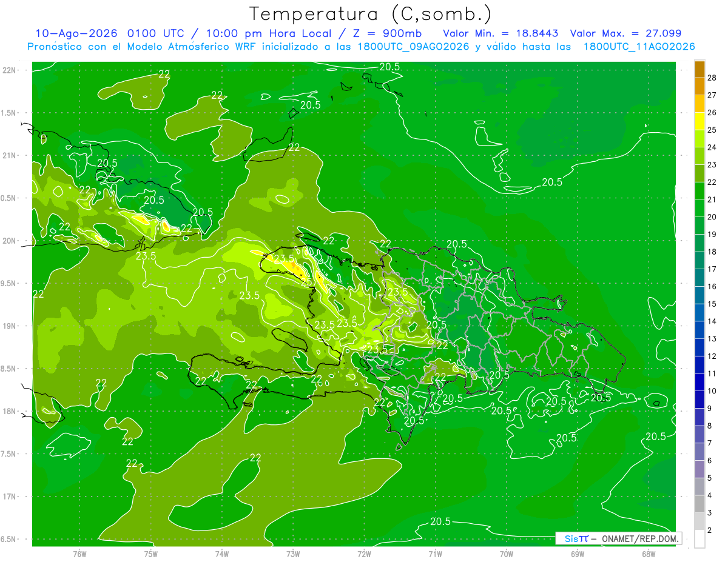Click "10:00 pm Hora Local" text
The width and height of the screenshot is (728, 562).
[268, 33]
